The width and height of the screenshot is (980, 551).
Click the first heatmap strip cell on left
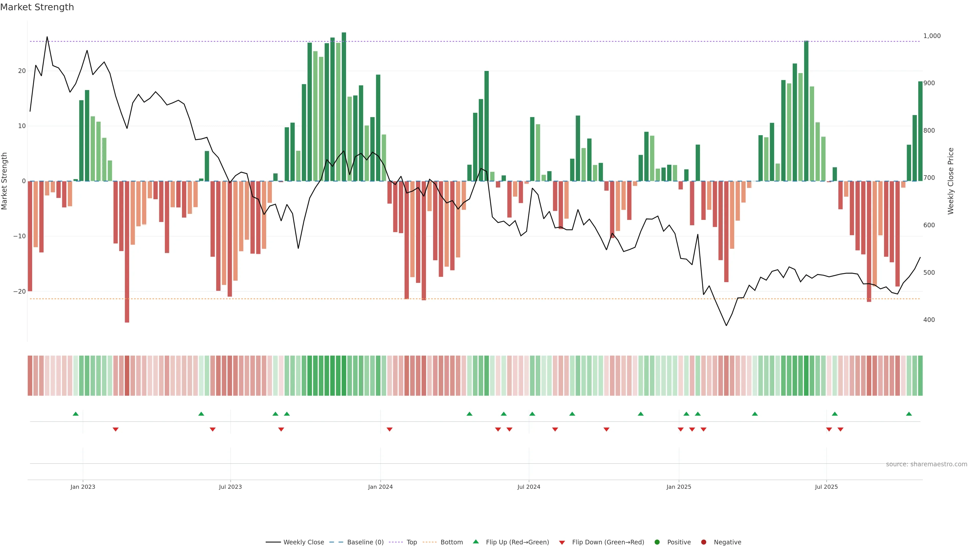click(x=30, y=375)
